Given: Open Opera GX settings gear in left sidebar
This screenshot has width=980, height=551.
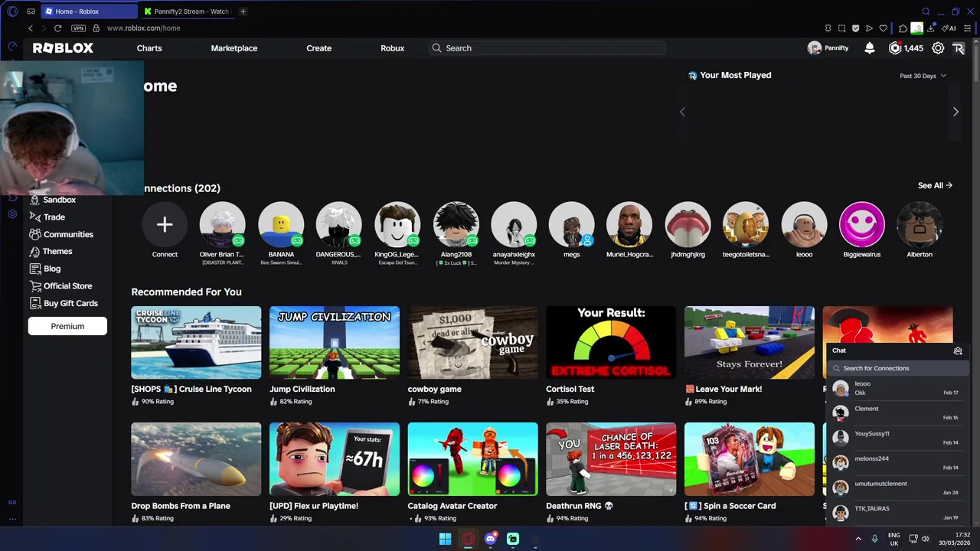Looking at the screenshot, I should coord(12,214).
